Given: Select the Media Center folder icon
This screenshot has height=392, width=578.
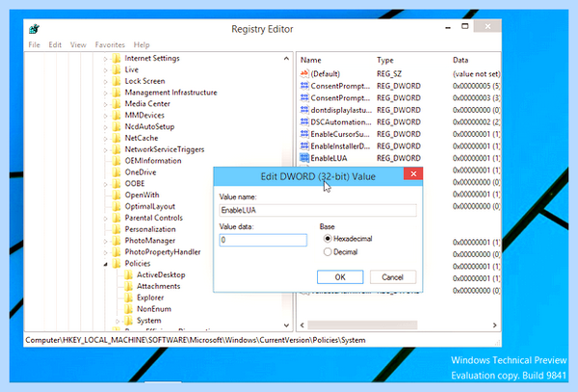Looking at the screenshot, I should point(117,104).
